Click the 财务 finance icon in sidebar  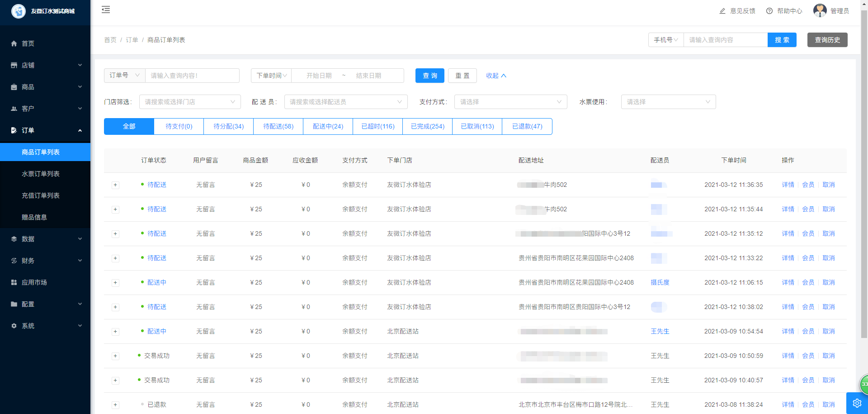pyautogui.click(x=14, y=261)
